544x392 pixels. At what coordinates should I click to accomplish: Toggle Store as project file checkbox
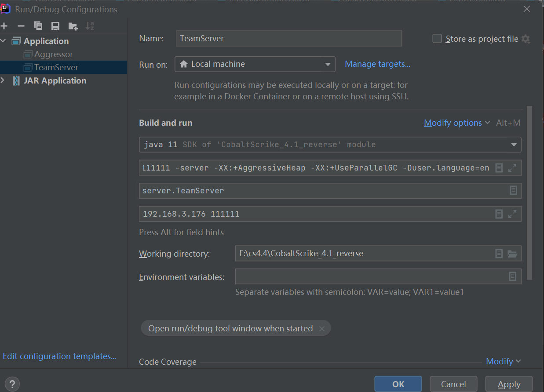point(437,39)
